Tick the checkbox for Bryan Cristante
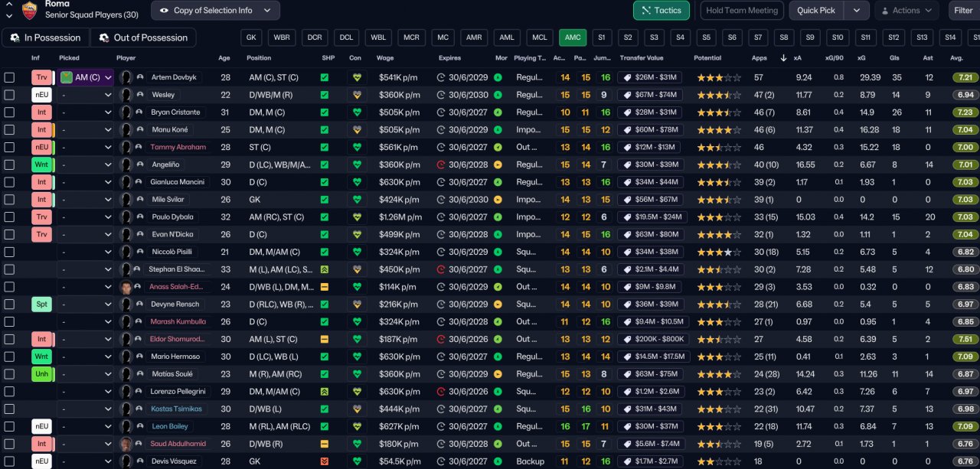980x469 pixels. (9, 112)
